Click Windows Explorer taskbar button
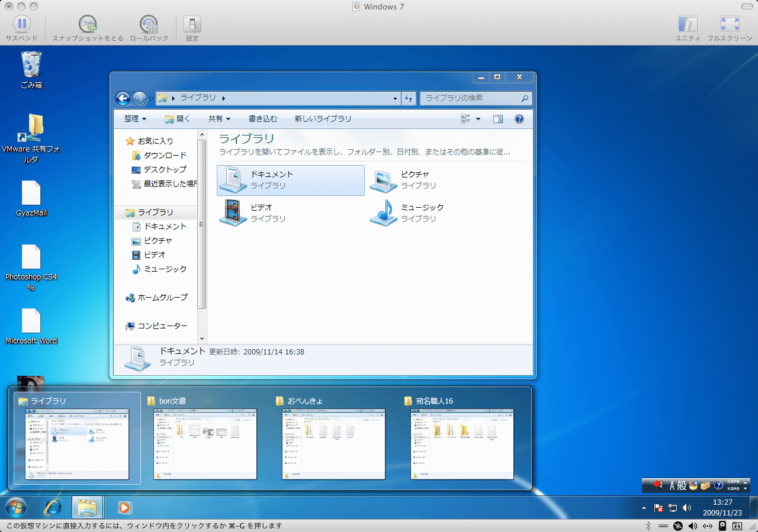Screen dimensions: 758x532 [88, 507]
